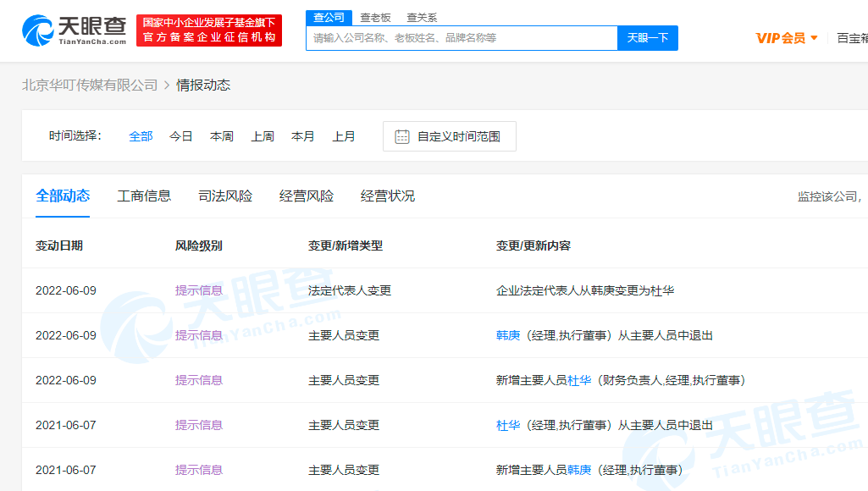Screen dimensions: 868x491
Task: Open 北京华叮传媒有限公司 breadcrumb link
Action: point(90,85)
